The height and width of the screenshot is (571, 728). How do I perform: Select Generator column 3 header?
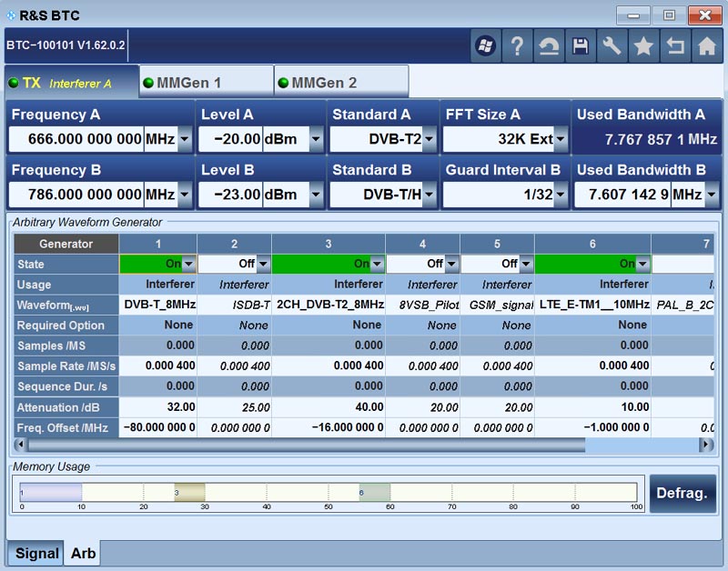pyautogui.click(x=329, y=244)
